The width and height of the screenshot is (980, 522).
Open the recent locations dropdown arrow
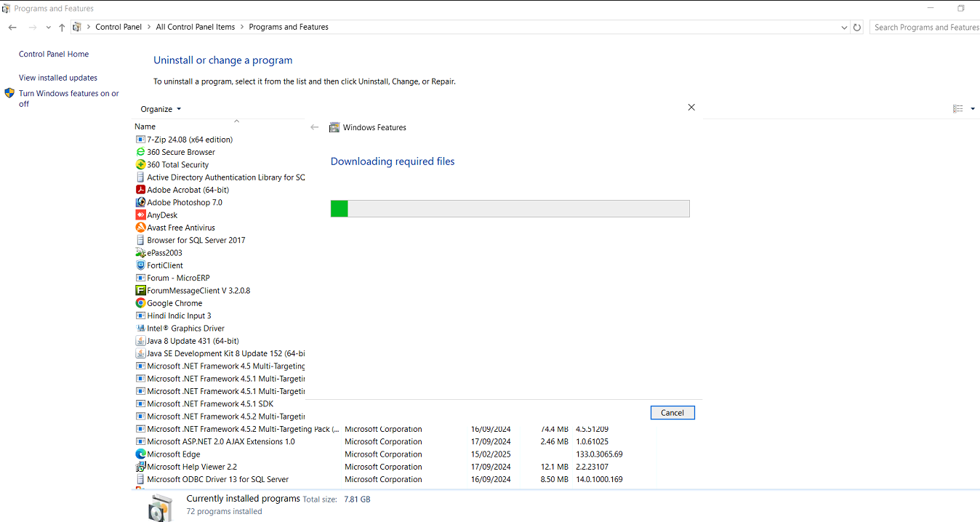[48, 28]
